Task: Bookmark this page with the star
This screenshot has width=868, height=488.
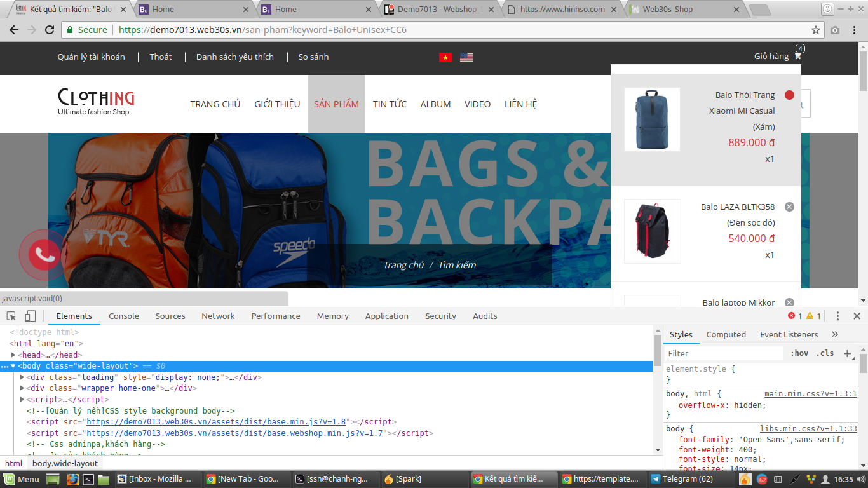Action: (x=816, y=30)
